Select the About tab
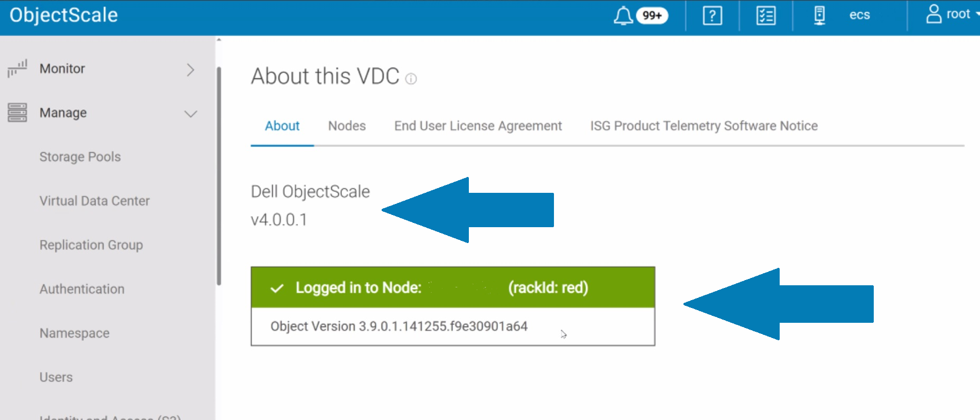 point(282,126)
